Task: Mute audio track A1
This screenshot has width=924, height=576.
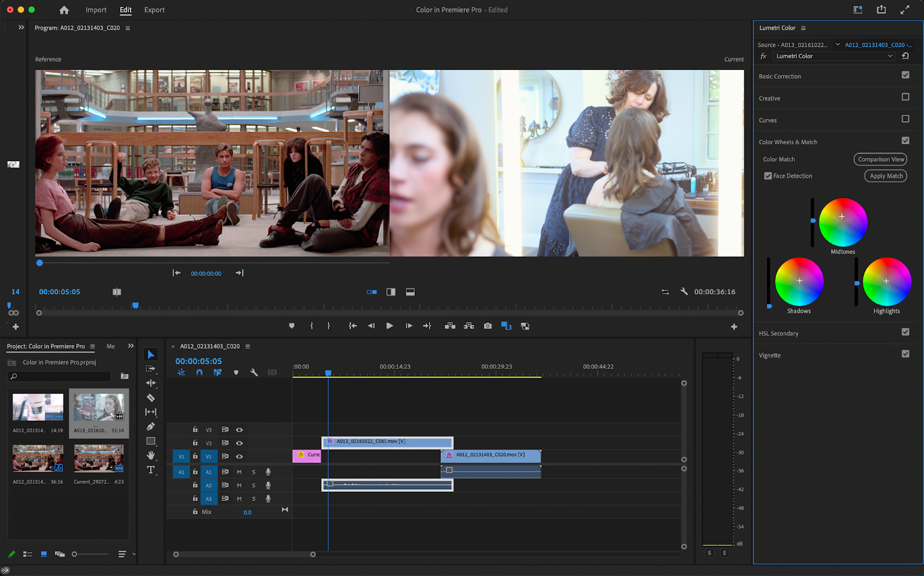Action: coord(239,472)
